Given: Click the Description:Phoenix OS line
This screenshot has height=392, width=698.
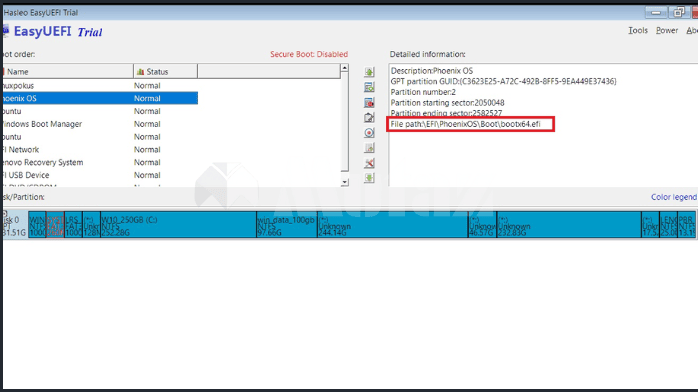Looking at the screenshot, I should [x=431, y=71].
